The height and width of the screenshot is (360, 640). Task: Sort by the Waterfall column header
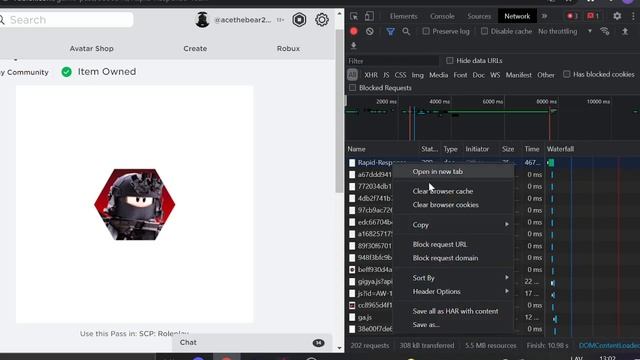click(560, 149)
